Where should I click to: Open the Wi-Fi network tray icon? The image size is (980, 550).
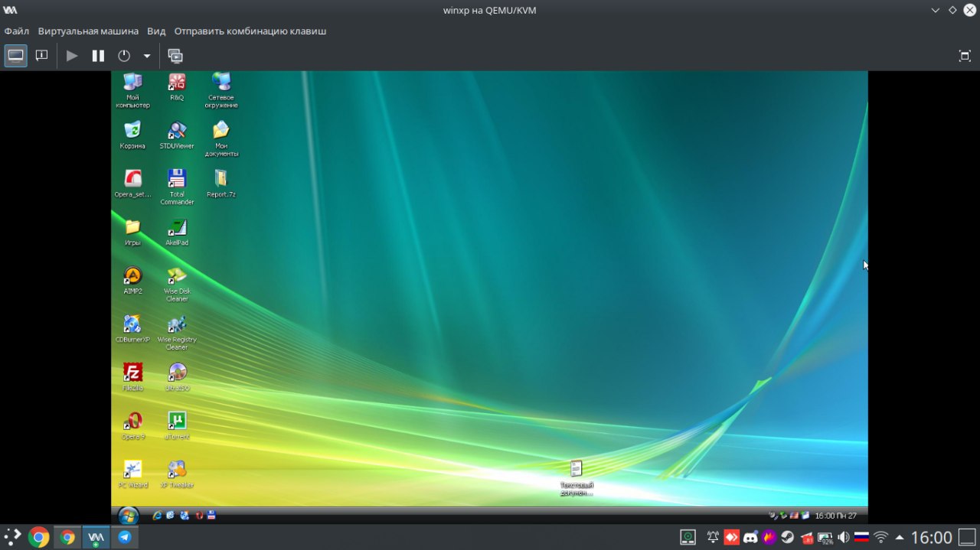click(x=881, y=538)
